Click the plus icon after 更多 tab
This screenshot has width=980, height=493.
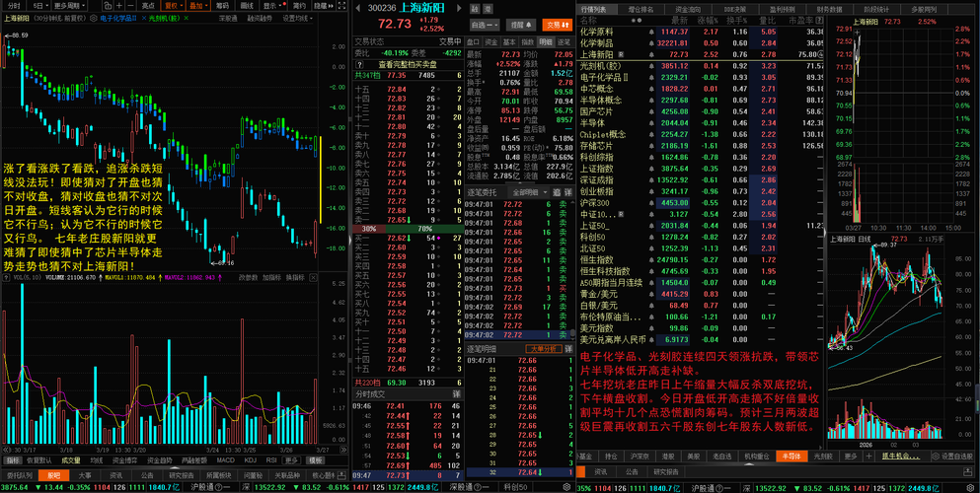[868, 457]
